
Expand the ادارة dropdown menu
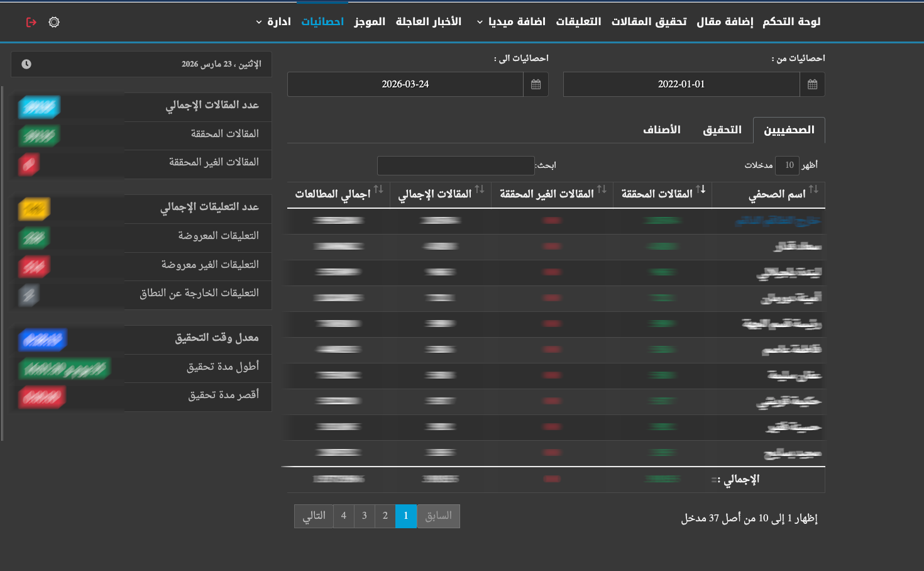tap(273, 22)
